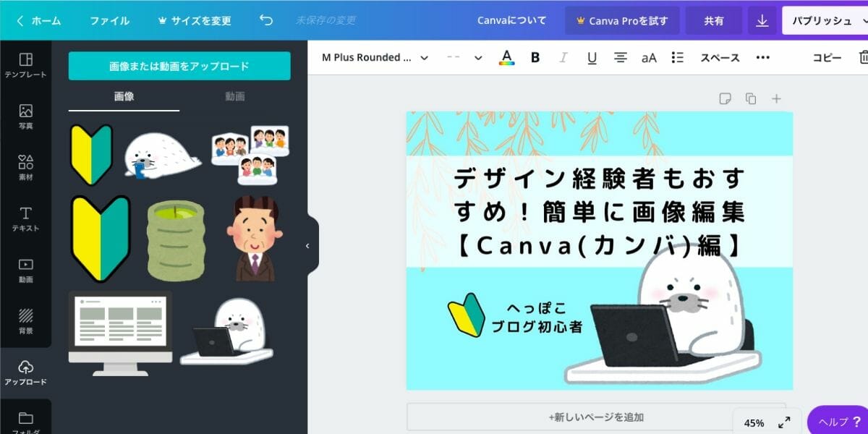Open the アップロード uploads panel
This screenshot has height=434, width=868.
25,373
